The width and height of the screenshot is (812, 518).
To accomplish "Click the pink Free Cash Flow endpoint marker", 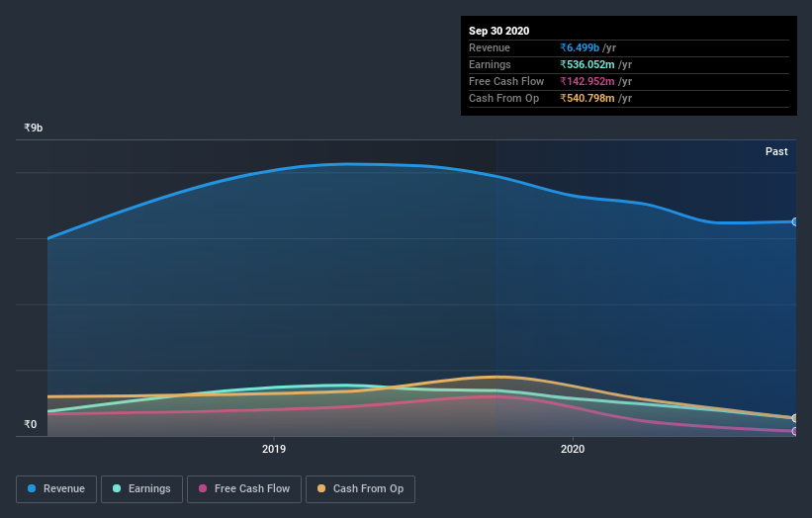I will [795, 431].
